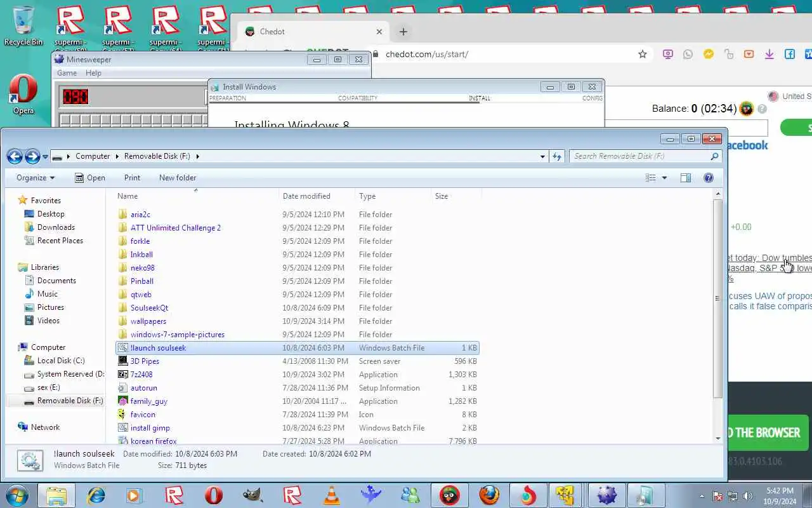The width and height of the screenshot is (812, 508).
Task: Select Documents library in navigation pane
Action: pyautogui.click(x=56, y=281)
